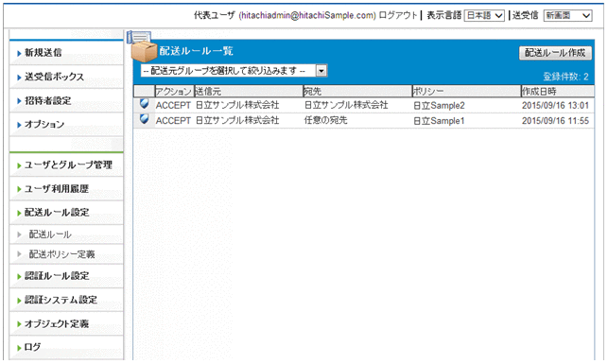The height and width of the screenshot is (364, 608).
Task: Click the 作成日時 column header
Action: pos(557,92)
